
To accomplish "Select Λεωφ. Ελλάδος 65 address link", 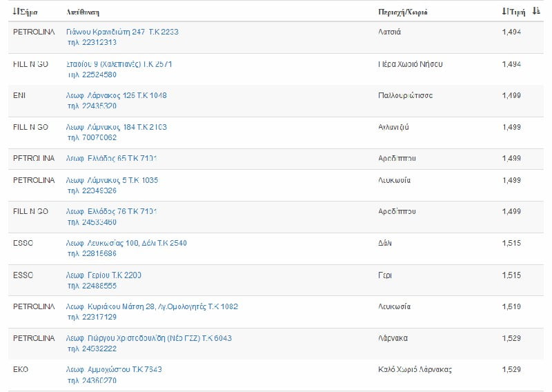I will pos(111,159).
